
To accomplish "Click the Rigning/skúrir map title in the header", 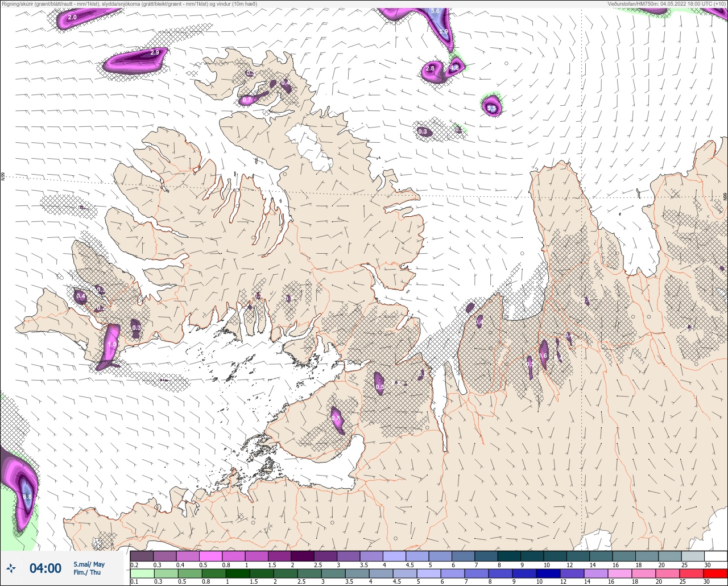I will [129, 4].
